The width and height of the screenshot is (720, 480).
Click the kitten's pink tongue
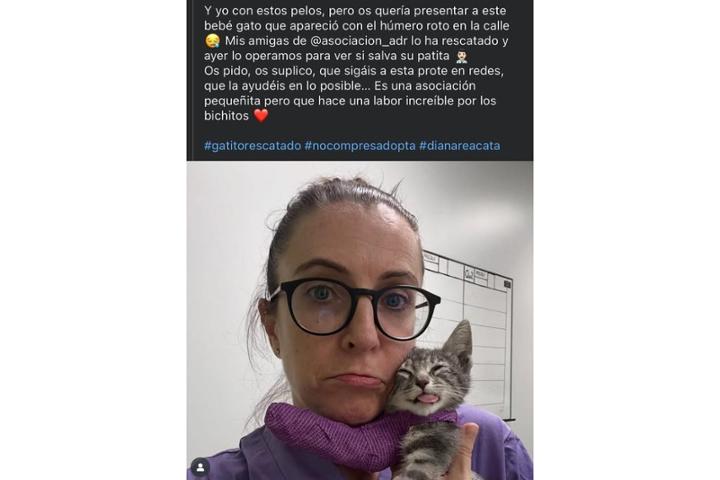coord(428,399)
